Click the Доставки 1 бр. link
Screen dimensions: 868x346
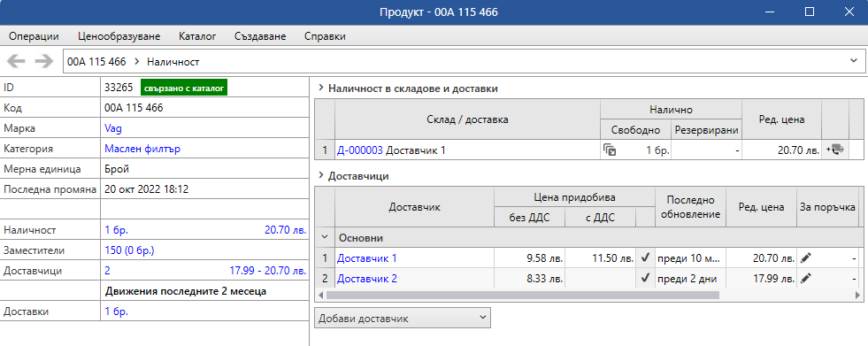click(x=116, y=311)
